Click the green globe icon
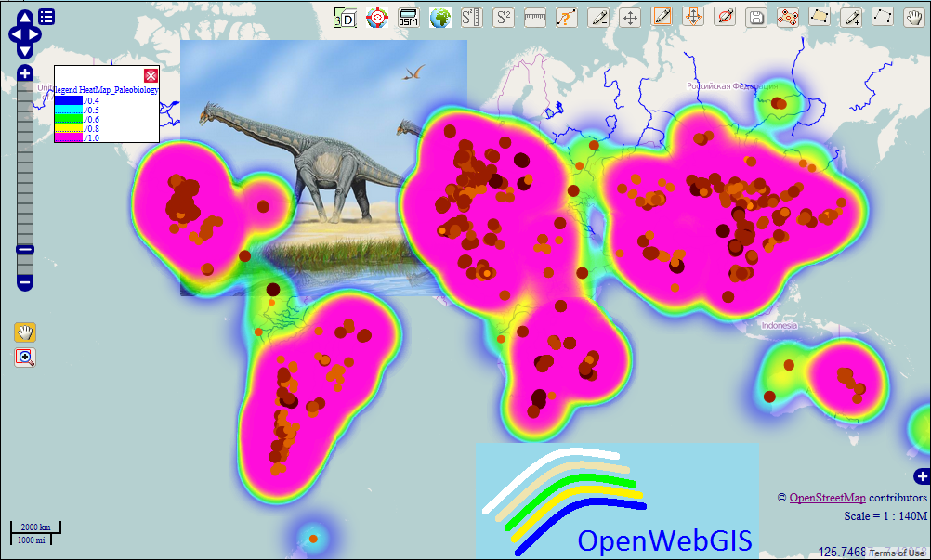 coord(440,18)
